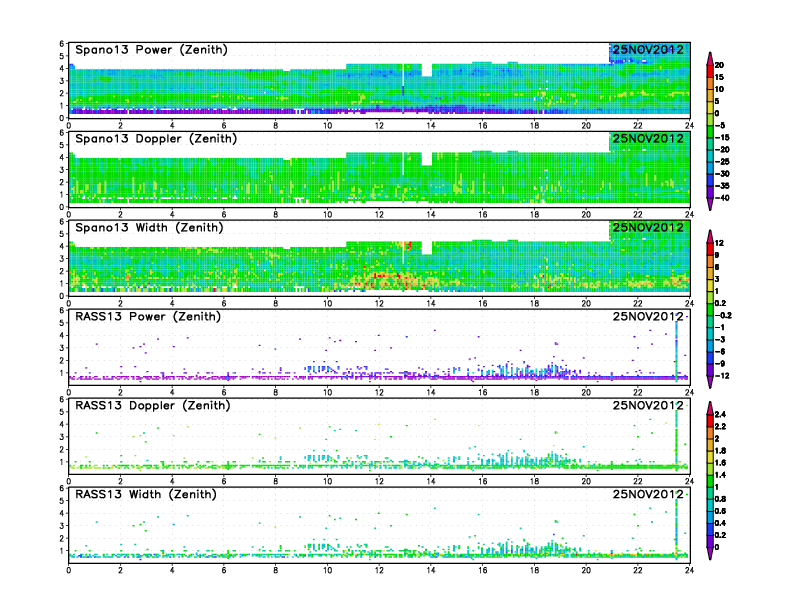
Task: Click the 10 label on the top colorbar
Action: tap(719, 89)
